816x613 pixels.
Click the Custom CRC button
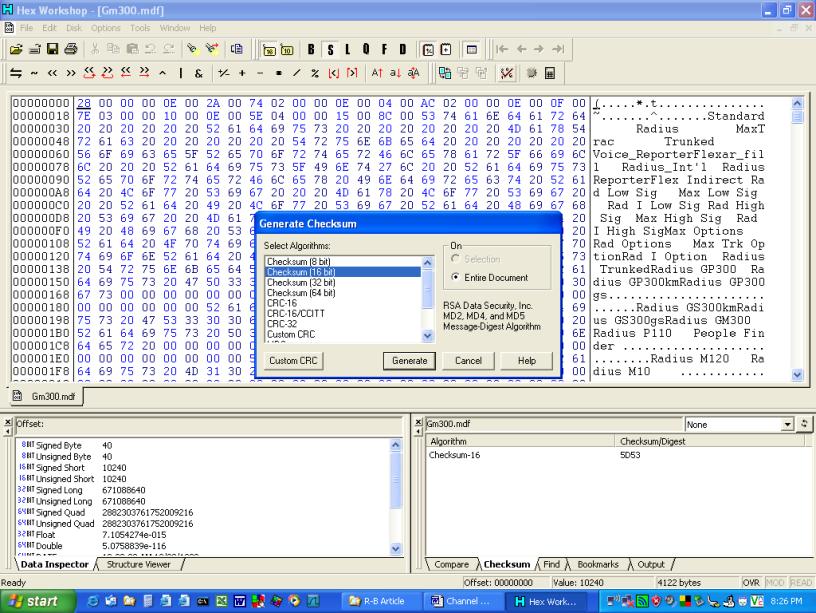point(293,361)
